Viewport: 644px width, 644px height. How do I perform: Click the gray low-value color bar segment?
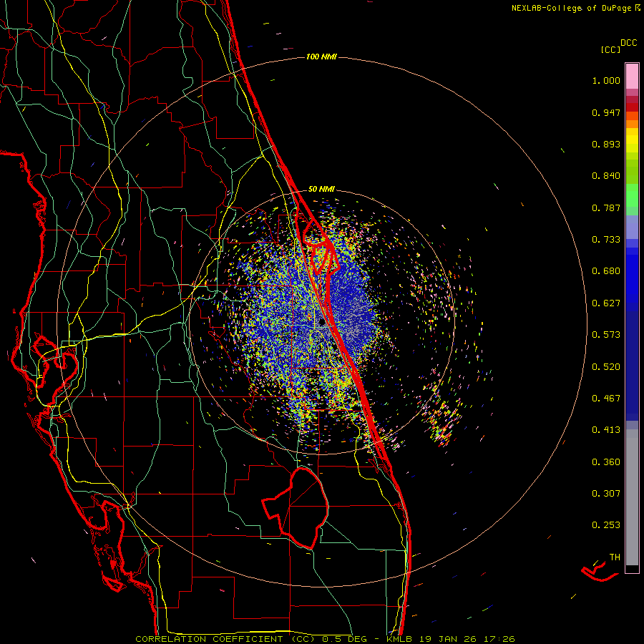(x=632, y=497)
